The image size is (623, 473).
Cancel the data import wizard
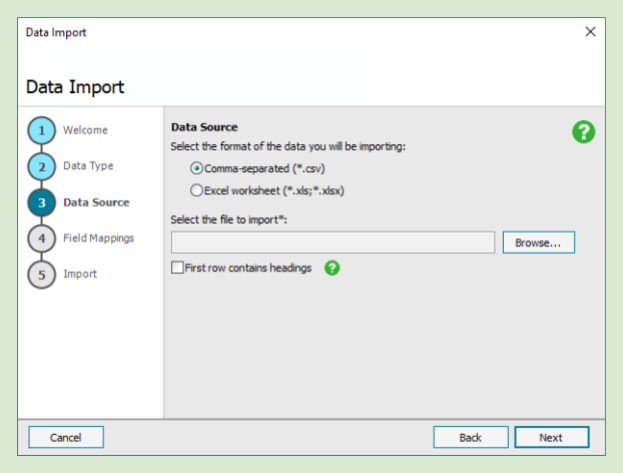tap(65, 437)
